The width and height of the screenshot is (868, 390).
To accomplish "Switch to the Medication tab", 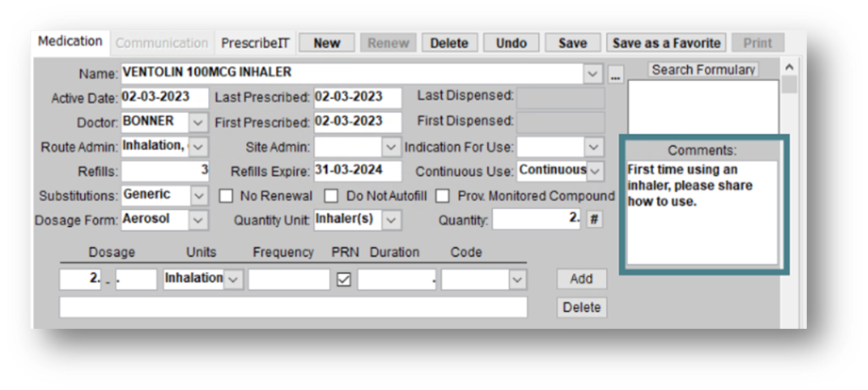I will pyautogui.click(x=71, y=41).
